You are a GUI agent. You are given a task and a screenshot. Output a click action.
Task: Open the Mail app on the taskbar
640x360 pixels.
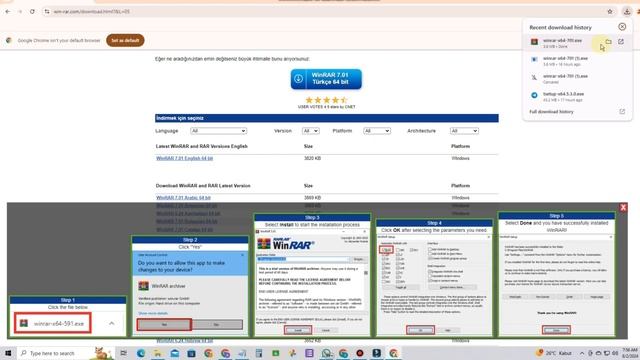click(175, 353)
